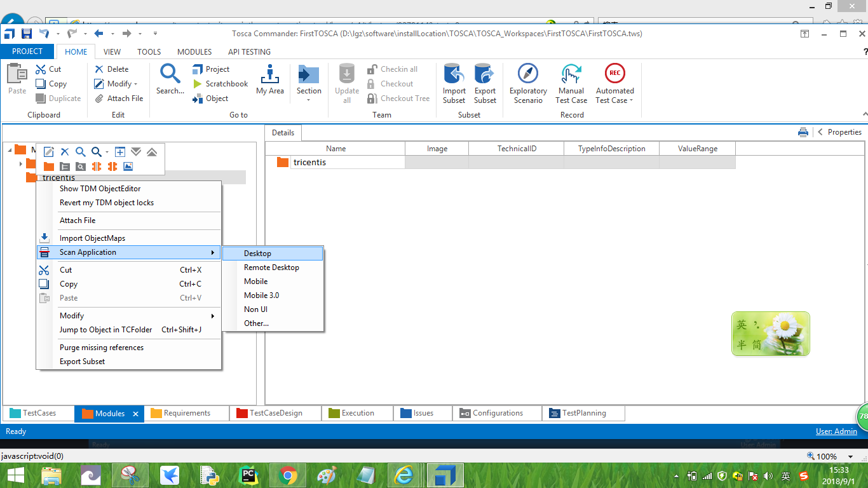Click the Cut scissors in ribbon
The height and width of the screenshot is (488, 868).
(41, 69)
